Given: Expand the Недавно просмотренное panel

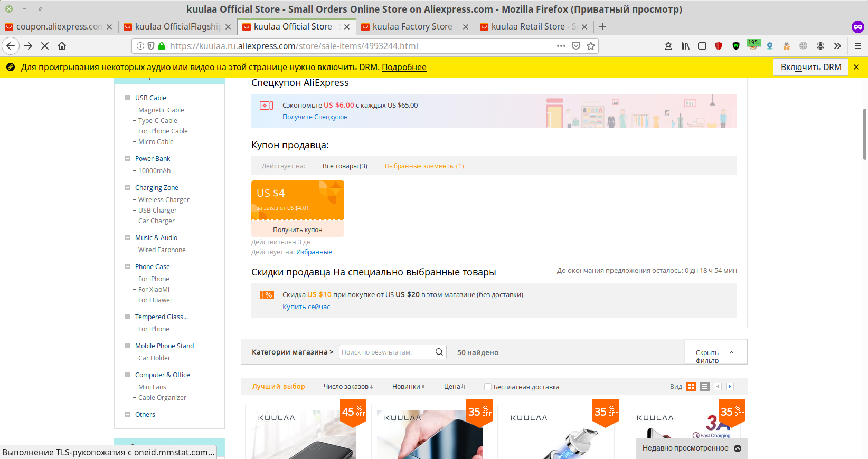Looking at the screenshot, I should [x=692, y=448].
